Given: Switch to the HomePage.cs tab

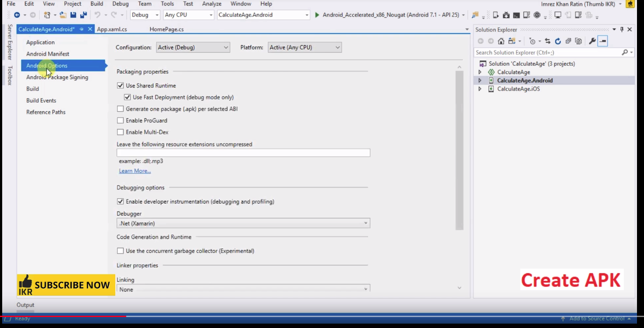Looking at the screenshot, I should pyautogui.click(x=166, y=29).
